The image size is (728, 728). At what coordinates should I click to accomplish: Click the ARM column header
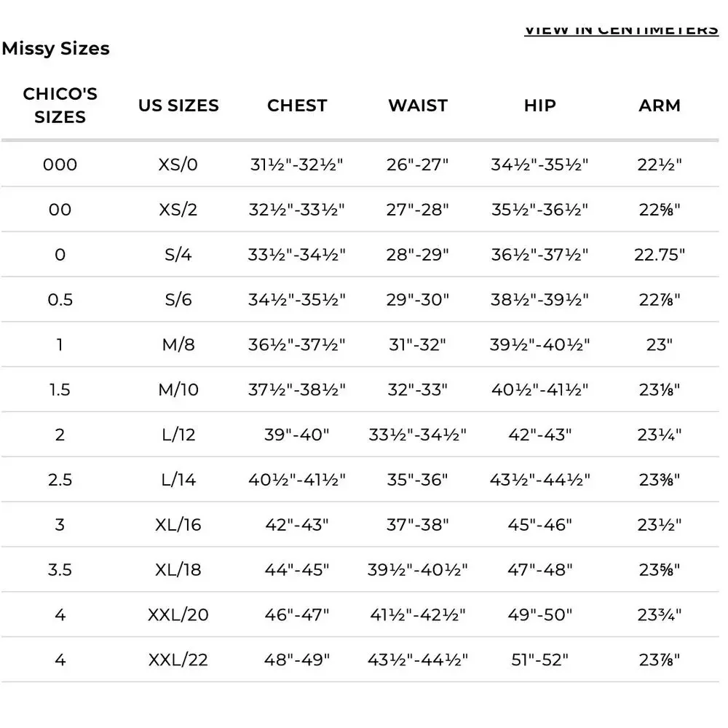(x=660, y=106)
